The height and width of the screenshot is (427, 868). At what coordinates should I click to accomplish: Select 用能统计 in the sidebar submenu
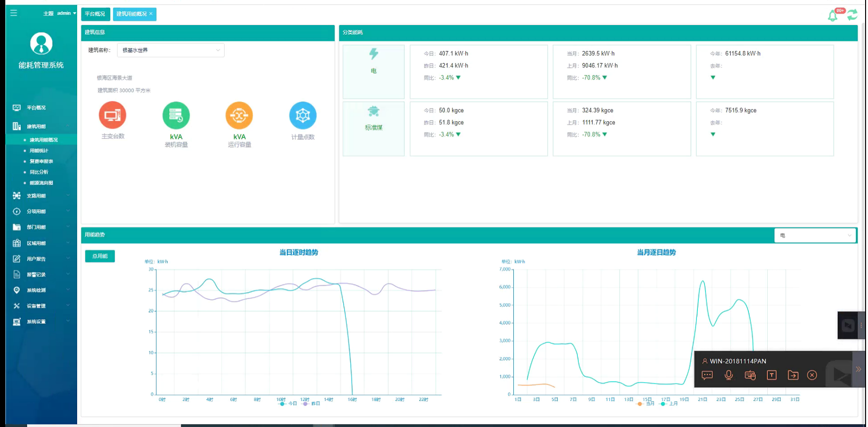pyautogui.click(x=39, y=151)
